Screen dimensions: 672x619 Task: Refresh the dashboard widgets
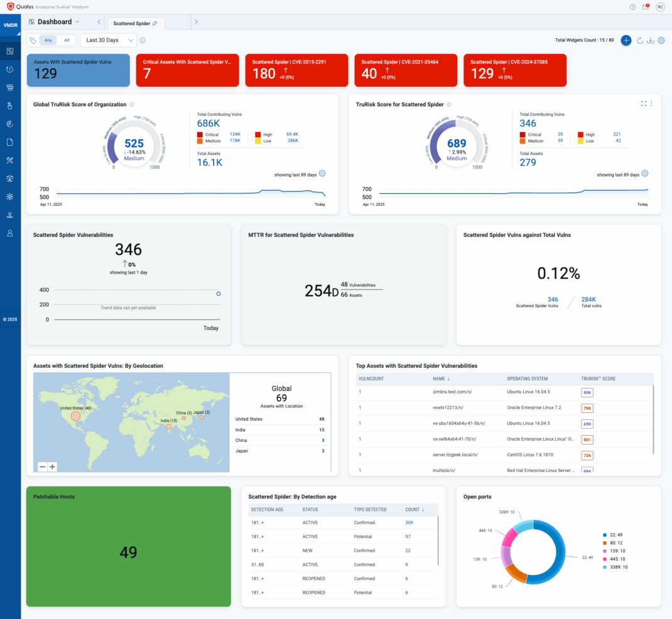point(640,40)
